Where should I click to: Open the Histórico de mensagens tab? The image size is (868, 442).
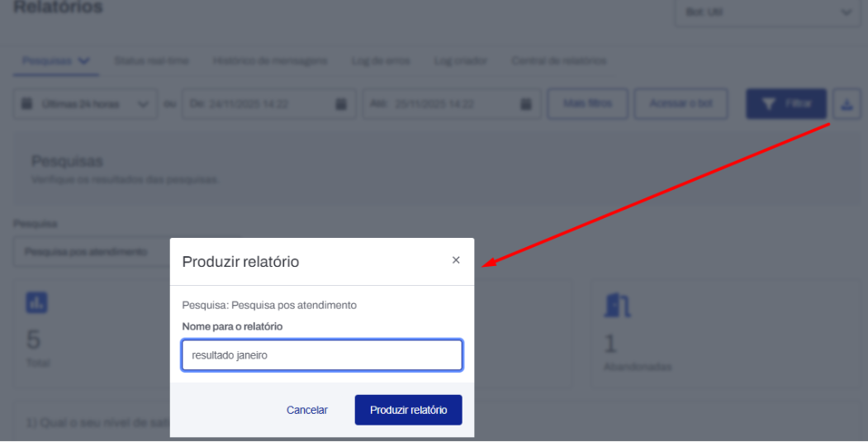tap(270, 61)
